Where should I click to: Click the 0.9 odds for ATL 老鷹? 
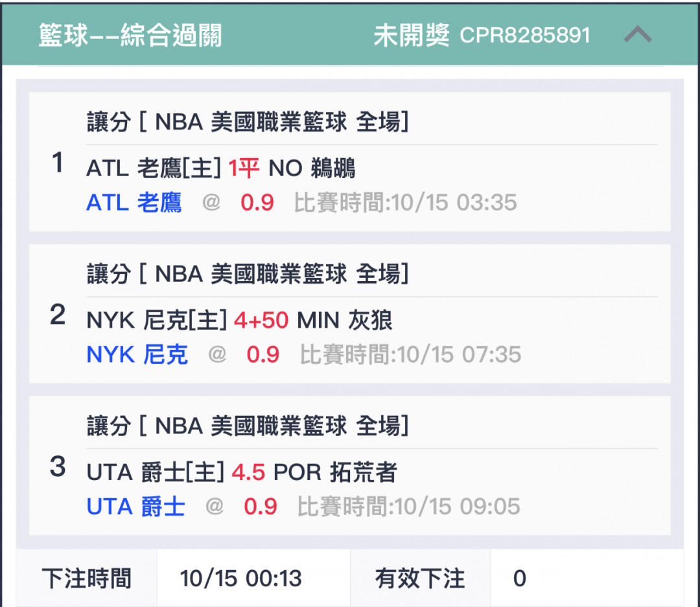click(257, 203)
